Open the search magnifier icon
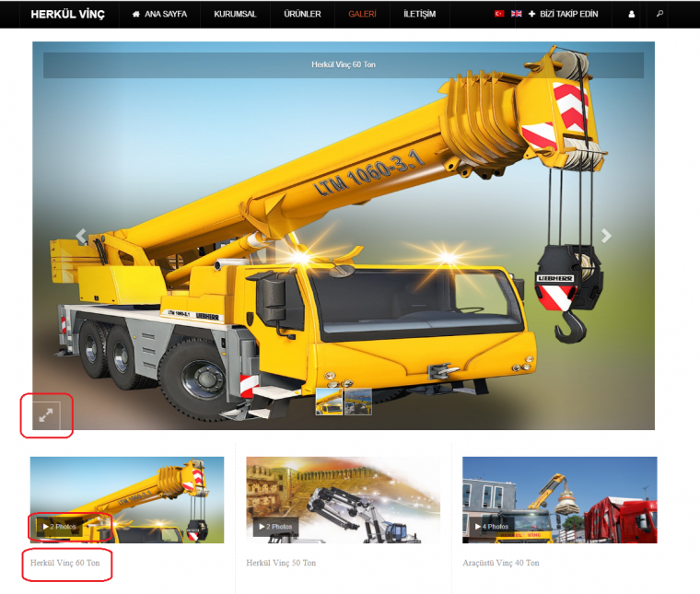This screenshot has width=700, height=594. 659,14
